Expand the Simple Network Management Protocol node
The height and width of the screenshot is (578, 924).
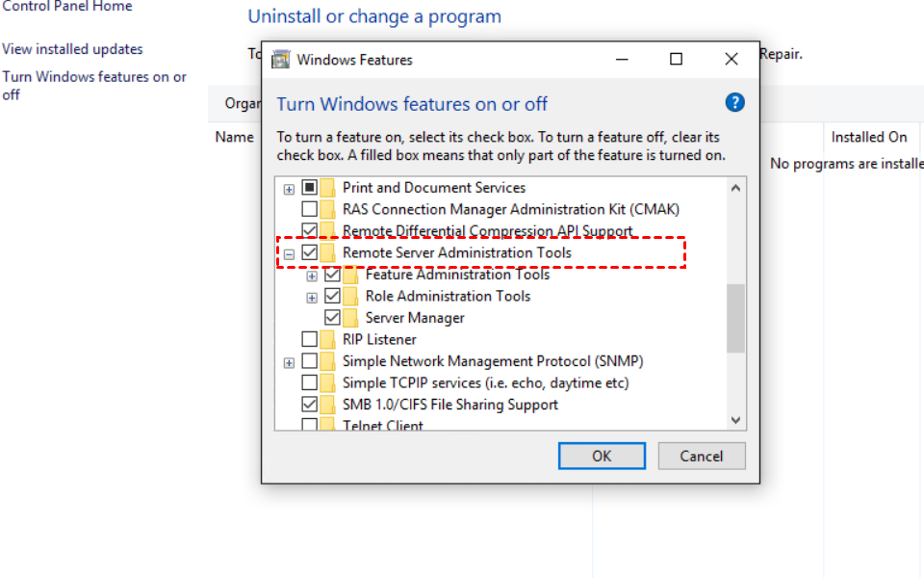[x=289, y=363]
